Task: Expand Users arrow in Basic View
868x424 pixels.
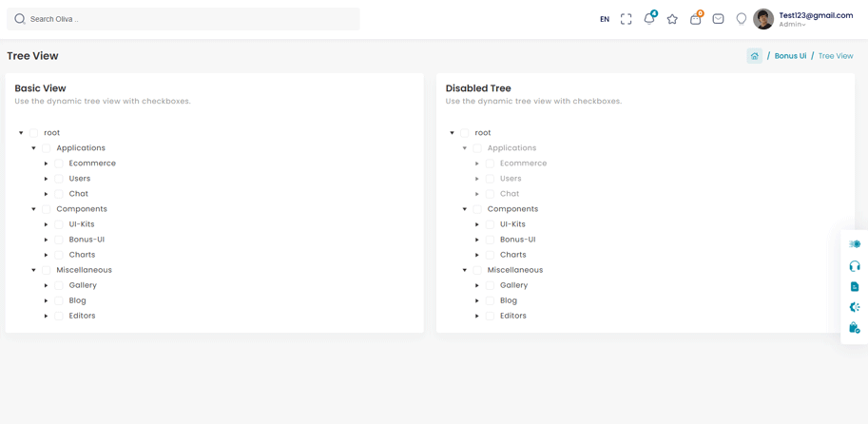Action: (x=47, y=179)
